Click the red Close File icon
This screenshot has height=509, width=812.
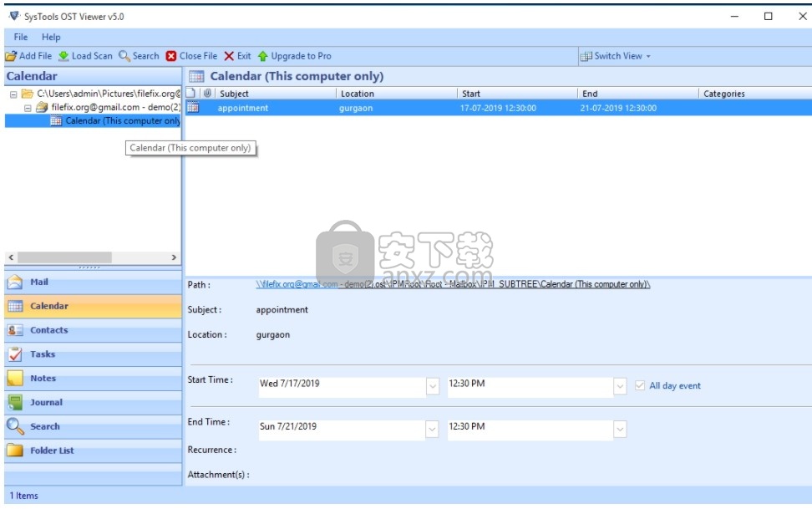click(171, 56)
